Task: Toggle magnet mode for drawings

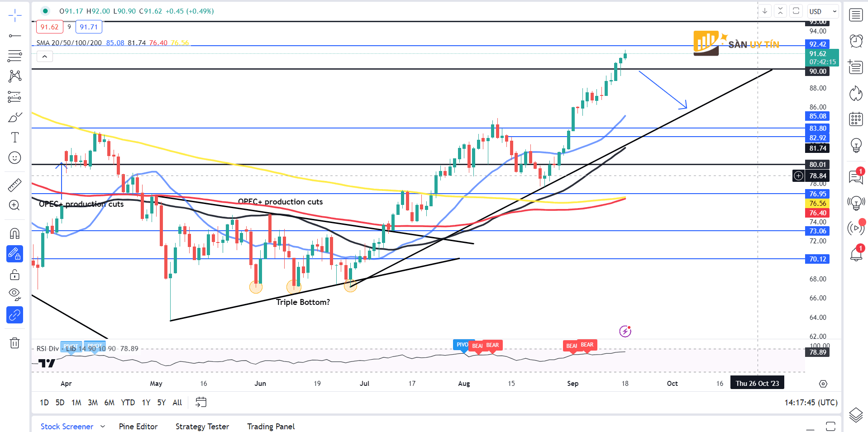Action: pyautogui.click(x=15, y=233)
